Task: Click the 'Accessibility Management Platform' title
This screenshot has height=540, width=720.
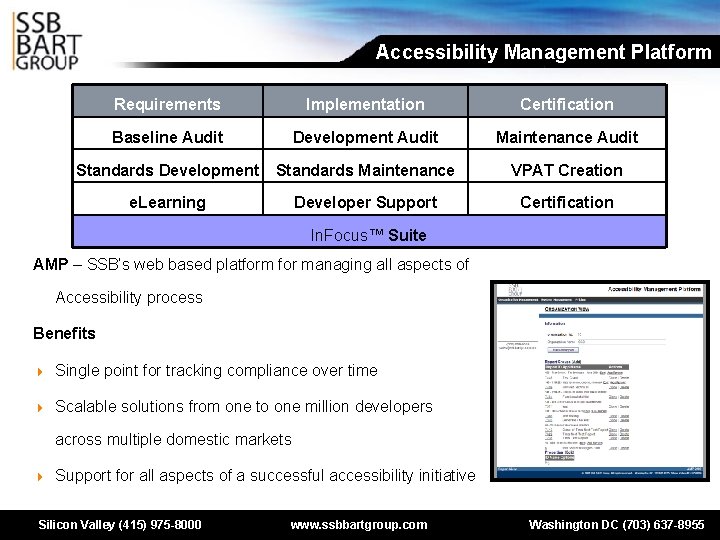Action: click(x=543, y=52)
